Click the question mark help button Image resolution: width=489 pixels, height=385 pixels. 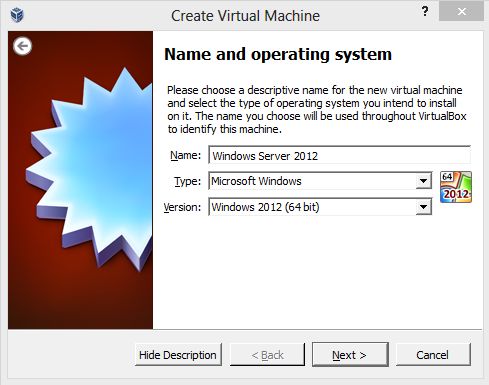[425, 12]
